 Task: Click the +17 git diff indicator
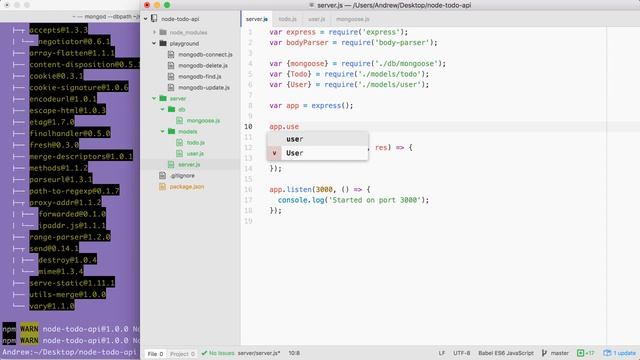pyautogui.click(x=586, y=353)
